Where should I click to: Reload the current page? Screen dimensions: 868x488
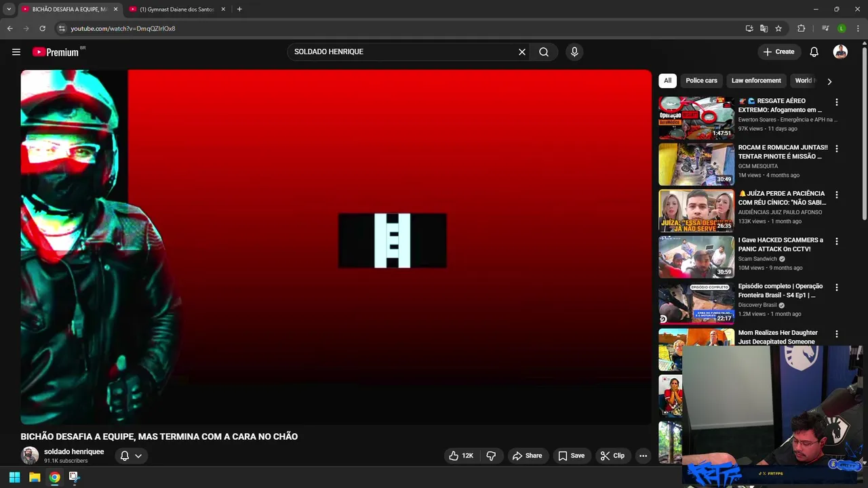[x=42, y=28]
